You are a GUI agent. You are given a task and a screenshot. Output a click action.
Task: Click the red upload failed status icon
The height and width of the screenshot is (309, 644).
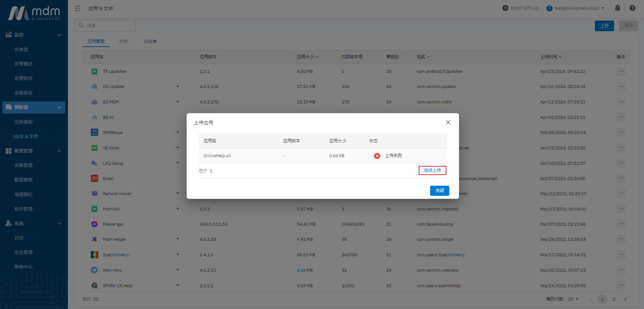click(x=377, y=156)
